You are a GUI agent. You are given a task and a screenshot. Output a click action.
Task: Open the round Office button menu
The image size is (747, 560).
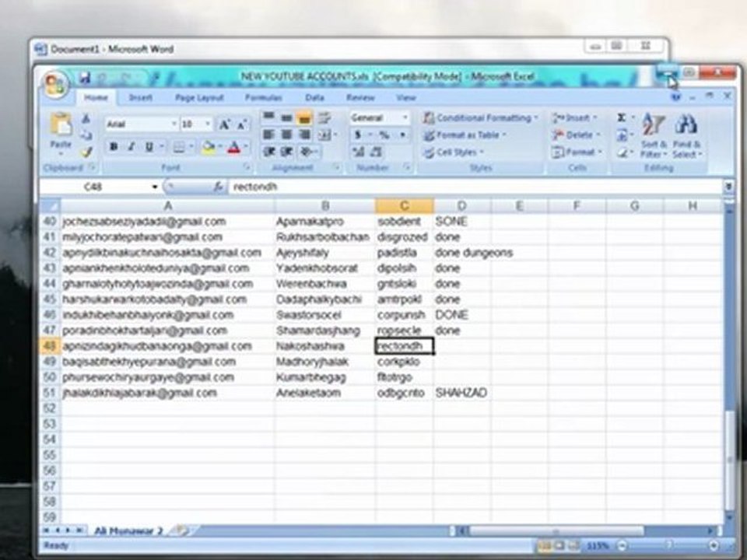(54, 84)
